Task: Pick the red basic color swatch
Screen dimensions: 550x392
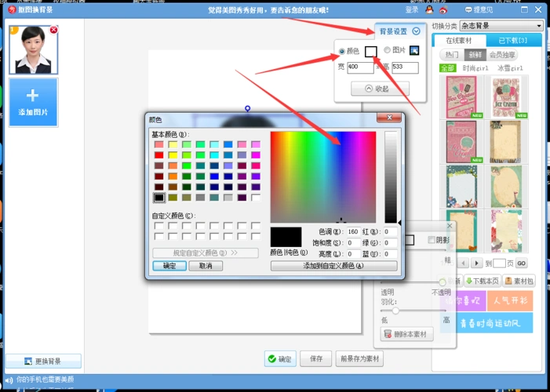Action: pos(158,155)
